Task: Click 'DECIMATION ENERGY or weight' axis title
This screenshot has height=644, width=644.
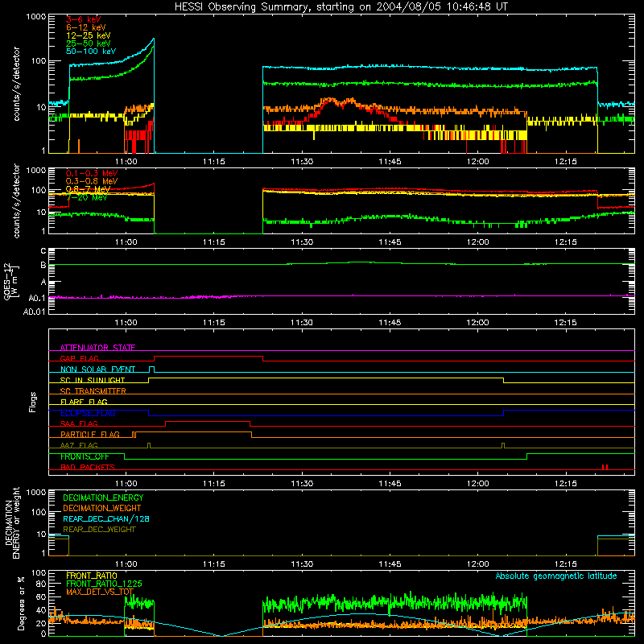Action: pos(12,522)
